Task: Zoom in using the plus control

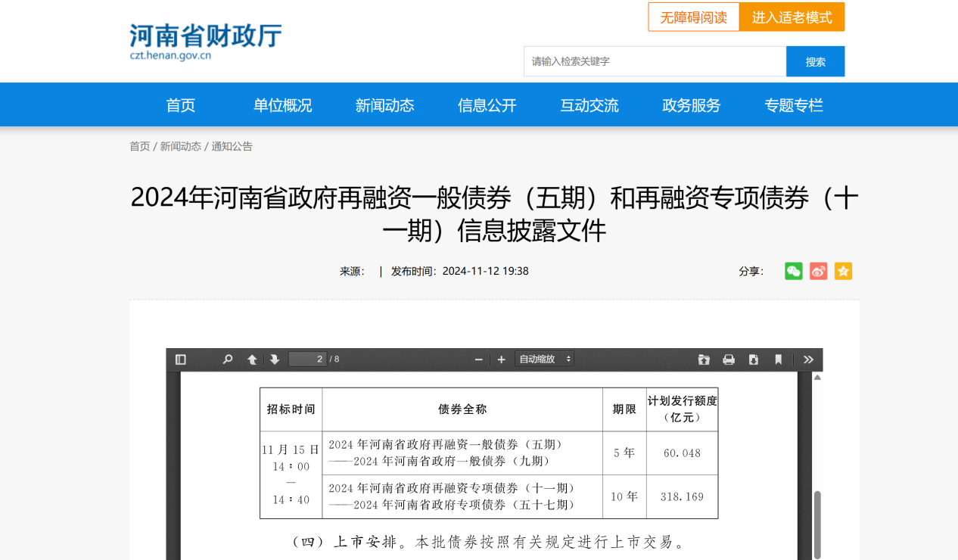Action: 500,359
